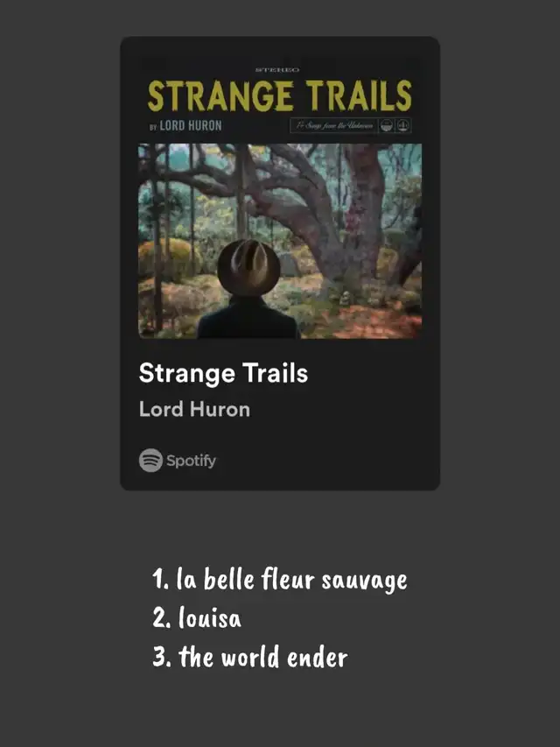The width and height of the screenshot is (560, 747).
Task: Open the Strange Trails album title
Action: 223,373
